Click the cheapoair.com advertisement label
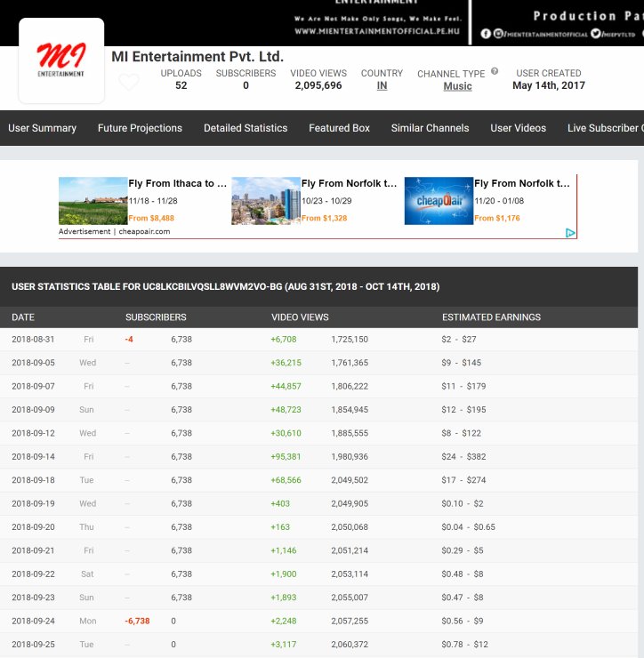Image resolution: width=644 pixels, height=658 pixels. pos(144,232)
